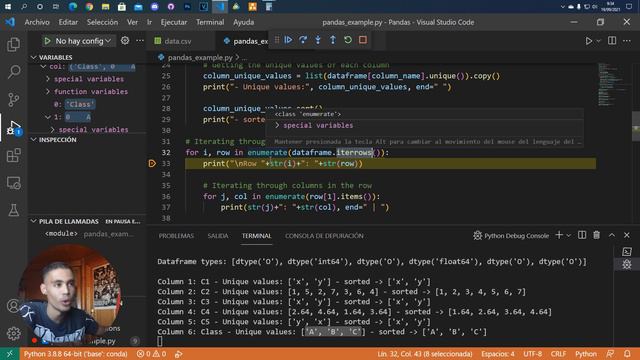Start debugging with the green play arrow

47,41
